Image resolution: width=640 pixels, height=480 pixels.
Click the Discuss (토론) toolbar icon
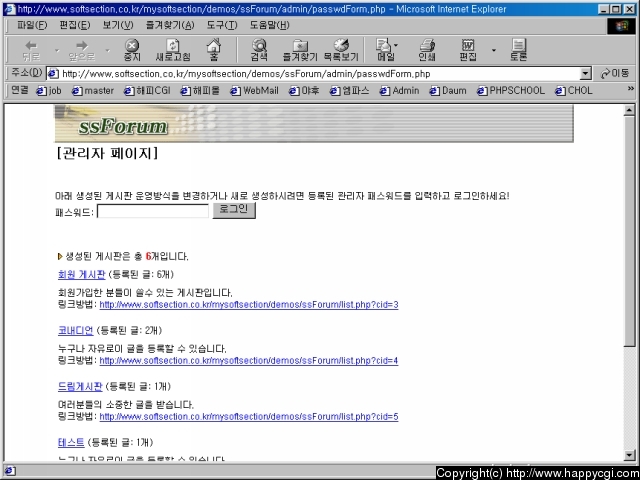pos(518,50)
